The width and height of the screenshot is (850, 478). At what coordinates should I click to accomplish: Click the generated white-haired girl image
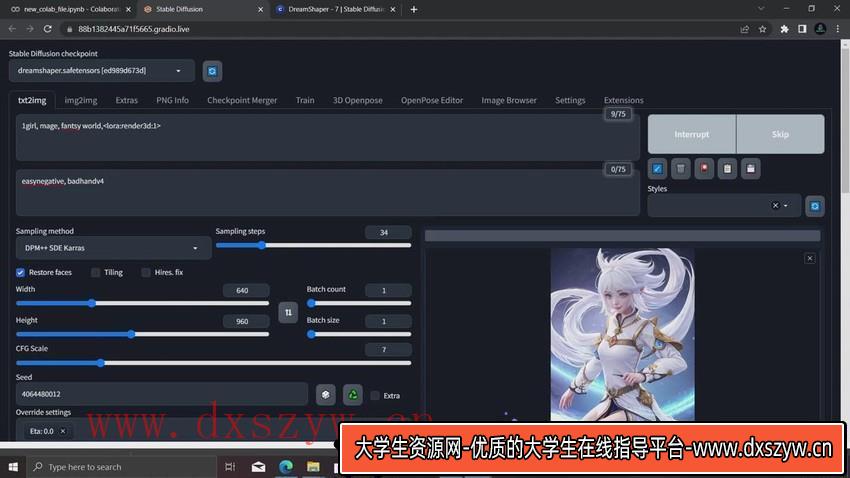[622, 334]
